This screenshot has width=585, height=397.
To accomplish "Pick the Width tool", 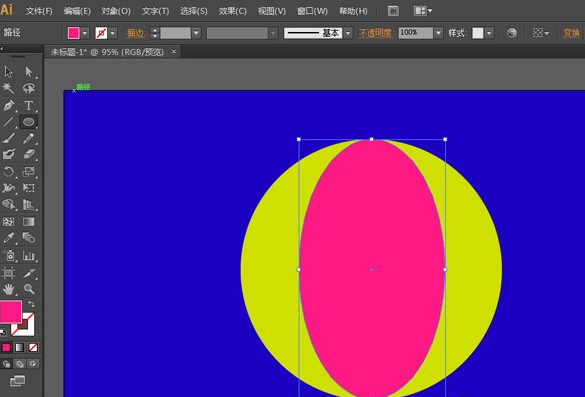I will pos(9,188).
